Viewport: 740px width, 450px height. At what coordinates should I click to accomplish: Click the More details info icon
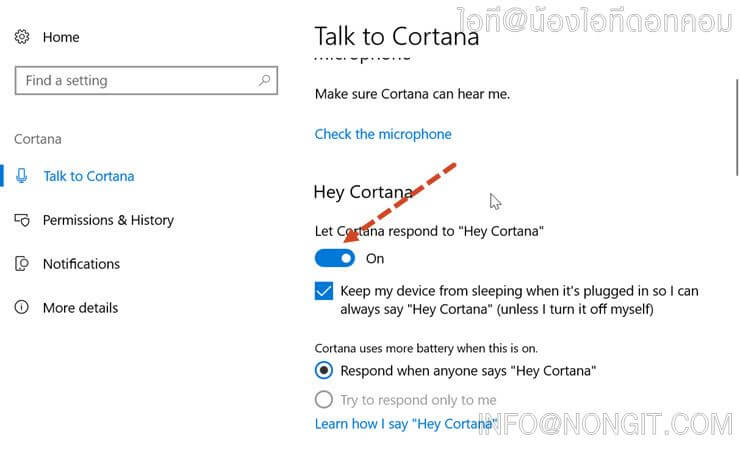(22, 308)
